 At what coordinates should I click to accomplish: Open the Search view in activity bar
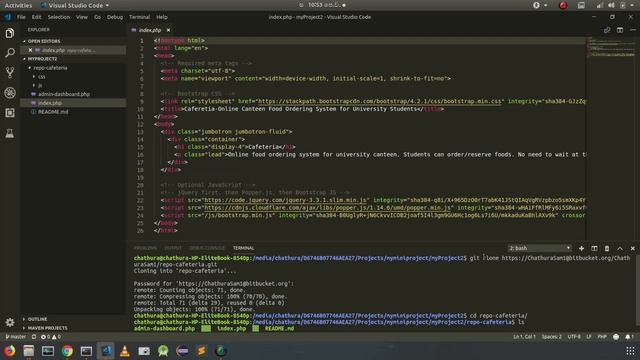tap(10, 53)
